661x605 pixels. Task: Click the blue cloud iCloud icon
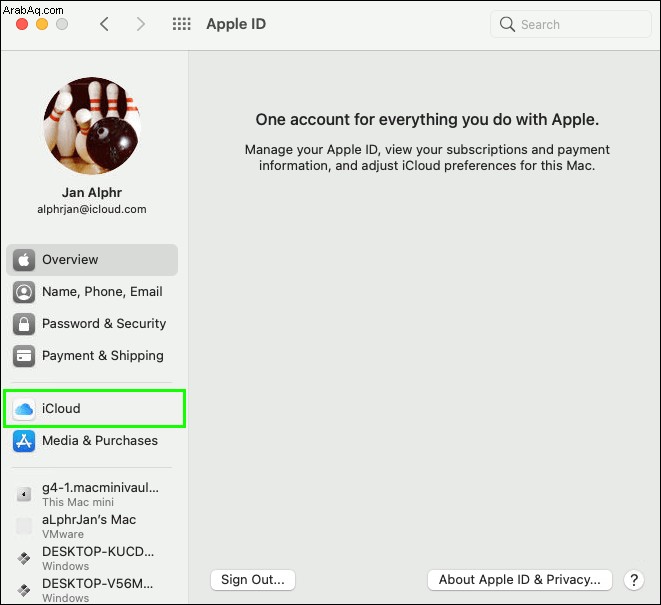(24, 409)
